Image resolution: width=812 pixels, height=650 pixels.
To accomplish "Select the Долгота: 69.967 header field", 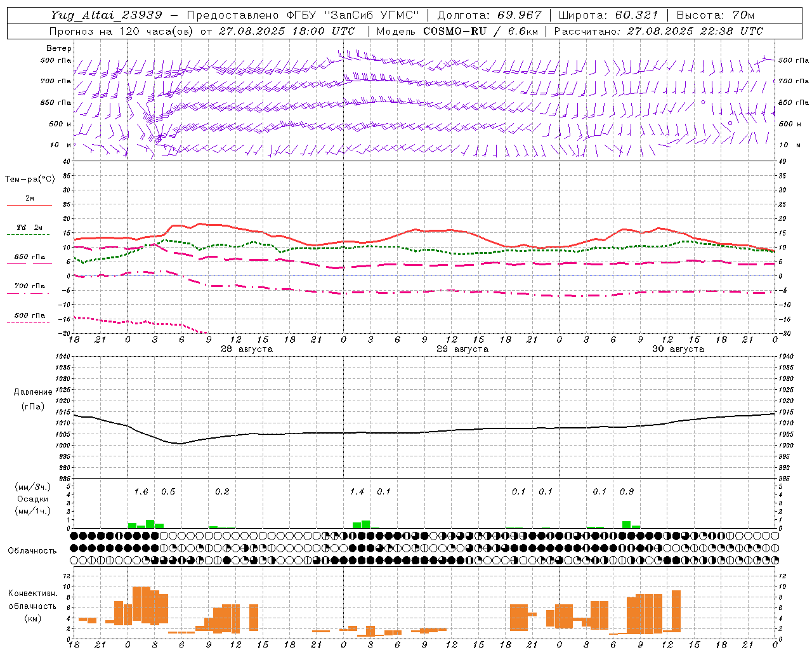I will tap(490, 15).
